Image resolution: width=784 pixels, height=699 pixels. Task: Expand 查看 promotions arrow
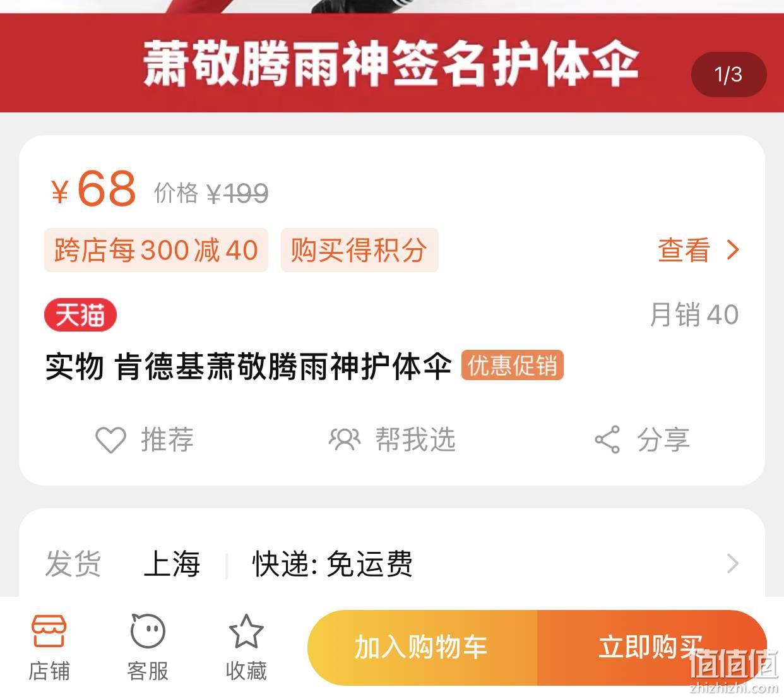[x=733, y=250]
